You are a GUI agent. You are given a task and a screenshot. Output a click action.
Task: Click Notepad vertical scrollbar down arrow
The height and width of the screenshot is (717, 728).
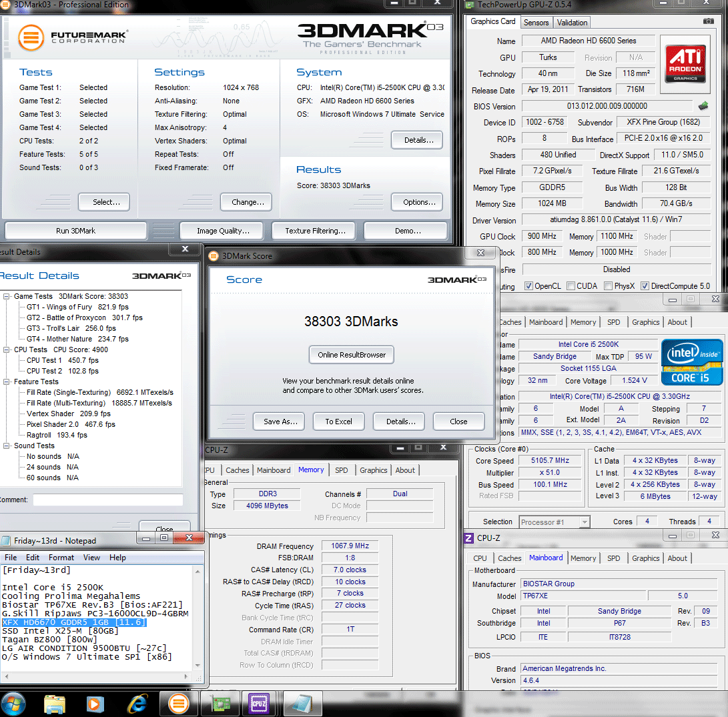pyautogui.click(x=198, y=665)
